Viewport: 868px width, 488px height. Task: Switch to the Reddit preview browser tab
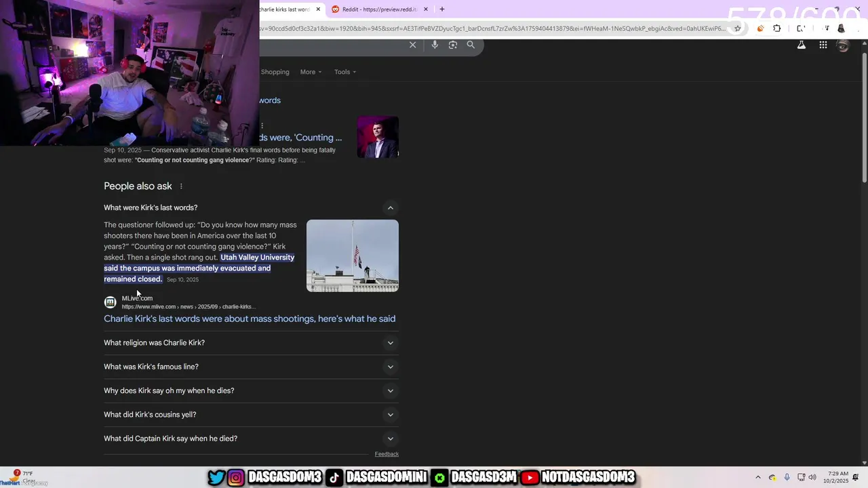(x=380, y=9)
